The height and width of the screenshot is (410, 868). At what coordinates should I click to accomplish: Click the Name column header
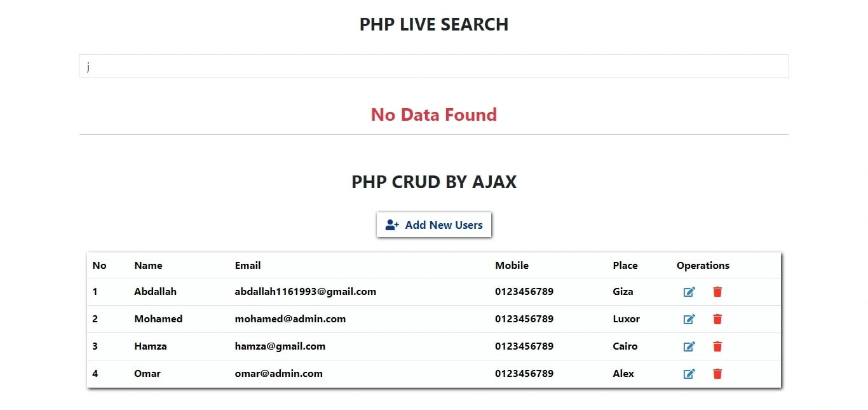coord(148,266)
